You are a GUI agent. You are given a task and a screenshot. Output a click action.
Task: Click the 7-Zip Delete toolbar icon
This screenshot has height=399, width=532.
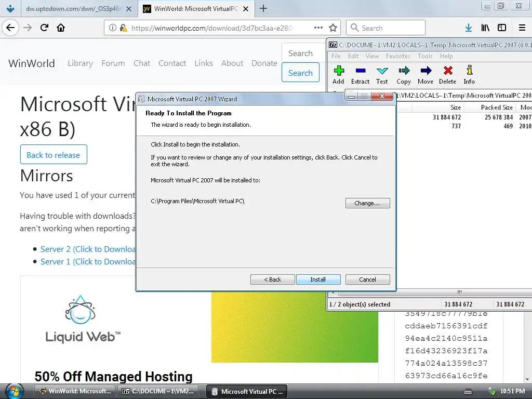(448, 71)
